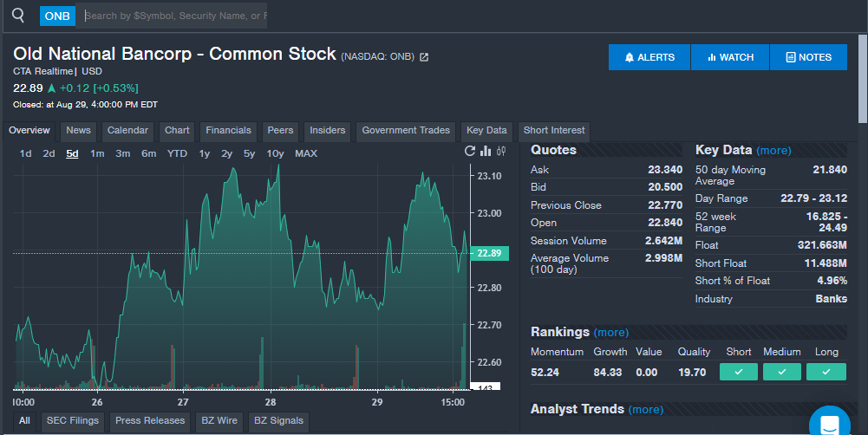
Task: Click the Quality score 19.70
Action: tap(692, 373)
